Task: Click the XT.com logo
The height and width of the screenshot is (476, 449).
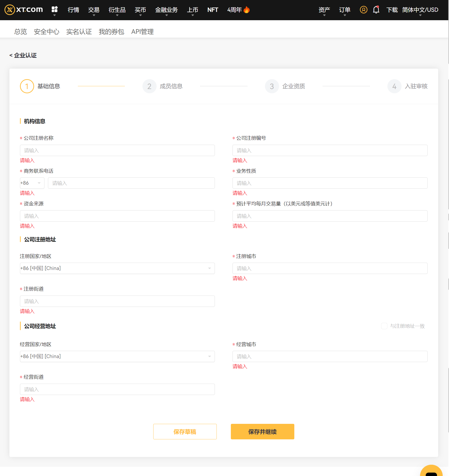Action: click(x=24, y=10)
